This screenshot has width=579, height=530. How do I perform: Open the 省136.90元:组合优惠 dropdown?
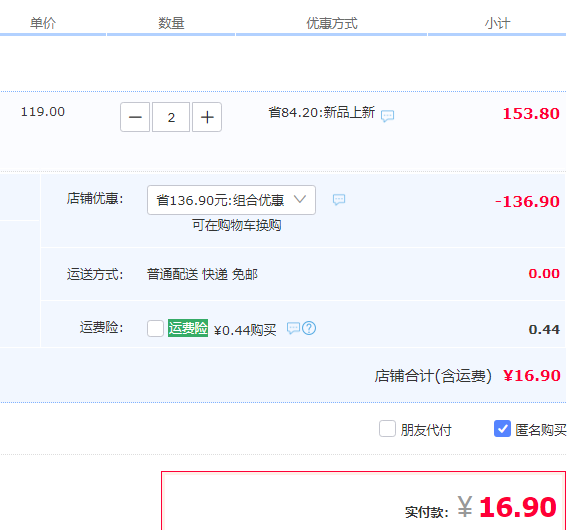232,200
